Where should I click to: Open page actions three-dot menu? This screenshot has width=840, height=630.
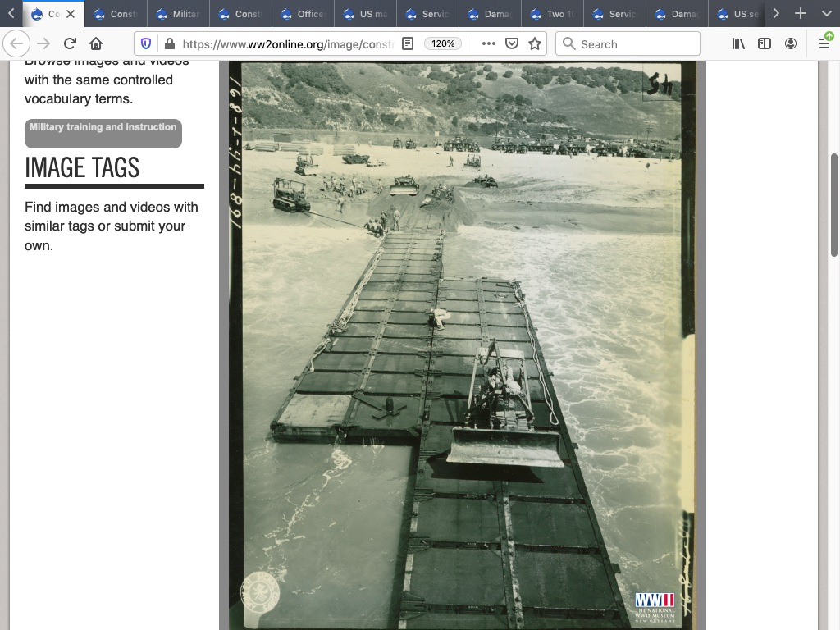[x=489, y=44]
